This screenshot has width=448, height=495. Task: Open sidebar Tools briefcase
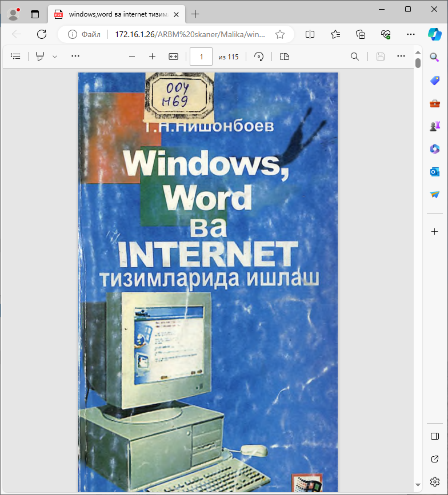(435, 103)
